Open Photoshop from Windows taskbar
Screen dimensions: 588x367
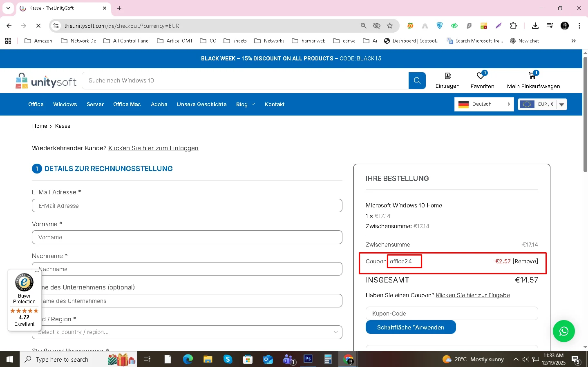pos(308,359)
